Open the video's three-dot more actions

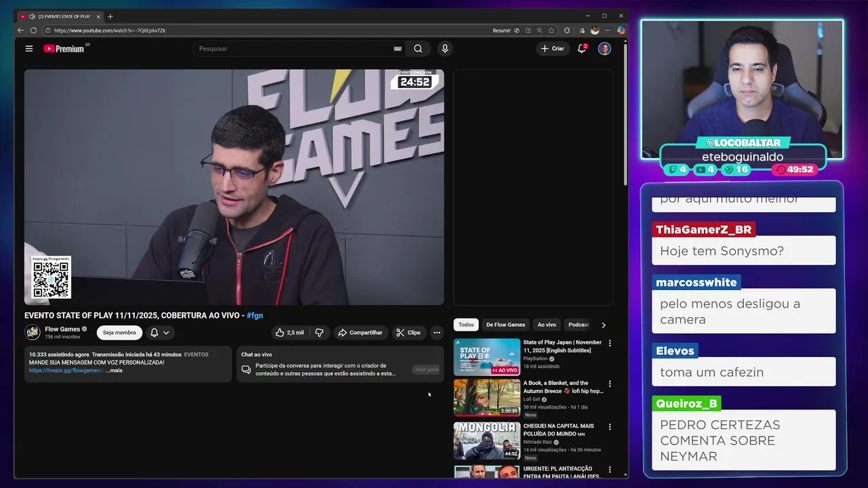[x=437, y=333]
